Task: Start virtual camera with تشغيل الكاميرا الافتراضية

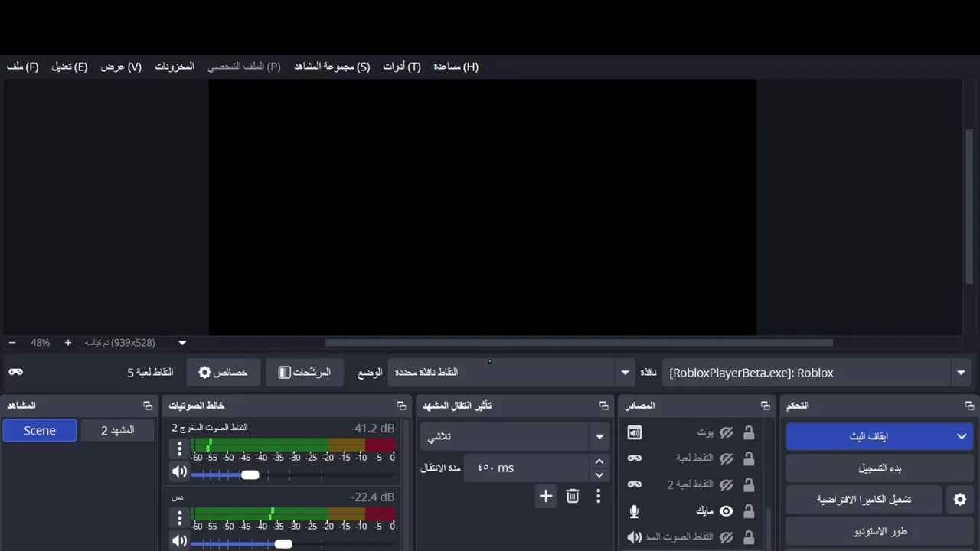Action: point(864,499)
